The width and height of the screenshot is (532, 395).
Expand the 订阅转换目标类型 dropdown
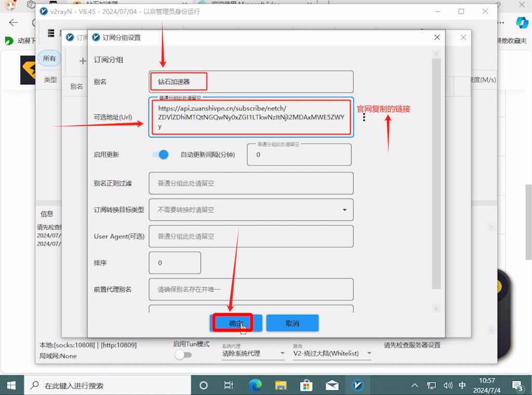tap(251, 210)
